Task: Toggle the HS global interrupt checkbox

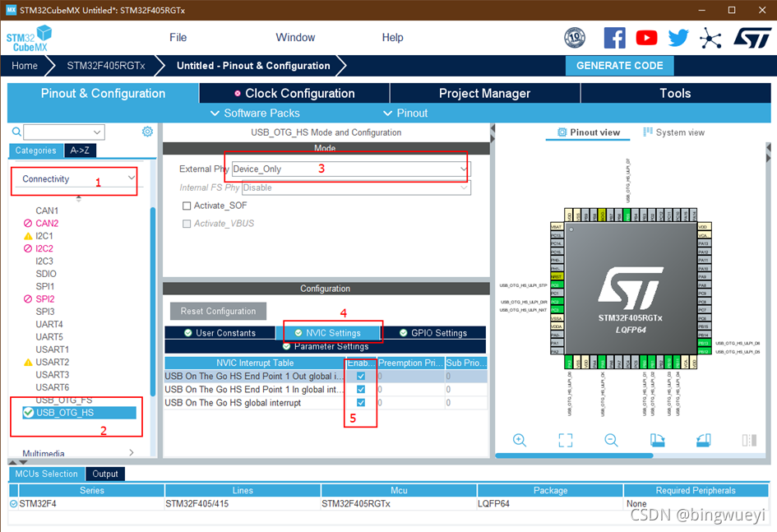Action: point(361,403)
